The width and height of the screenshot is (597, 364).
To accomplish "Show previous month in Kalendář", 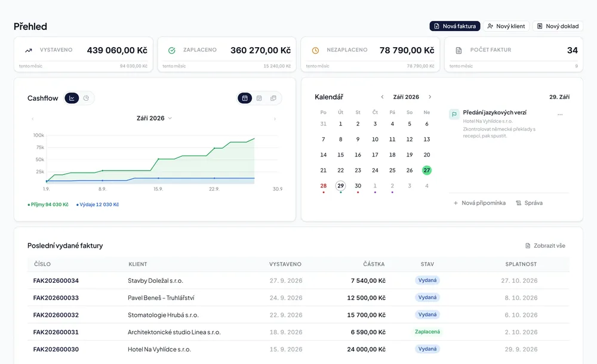I will (382, 97).
